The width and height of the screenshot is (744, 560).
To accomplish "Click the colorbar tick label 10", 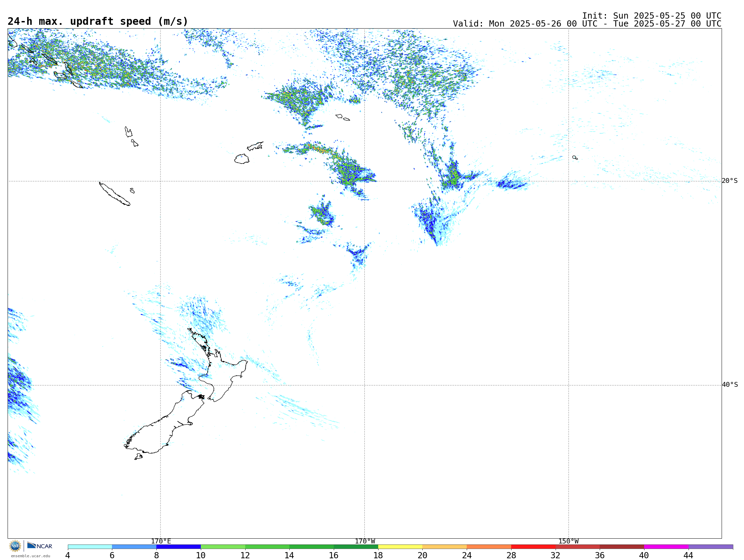I will [x=201, y=556].
